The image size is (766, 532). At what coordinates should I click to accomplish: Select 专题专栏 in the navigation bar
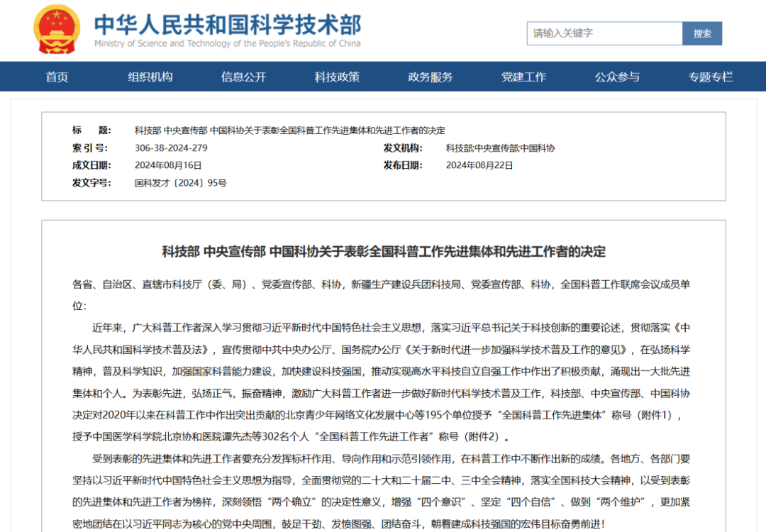(x=711, y=77)
